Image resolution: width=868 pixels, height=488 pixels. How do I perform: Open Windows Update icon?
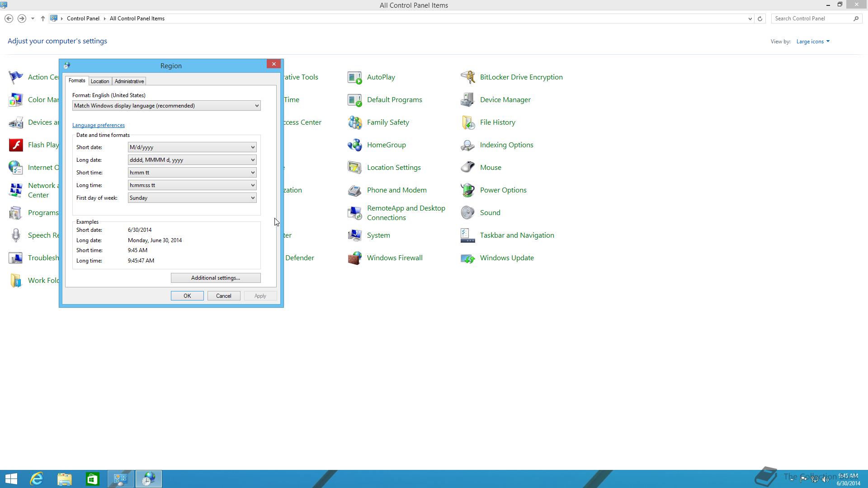click(x=467, y=258)
